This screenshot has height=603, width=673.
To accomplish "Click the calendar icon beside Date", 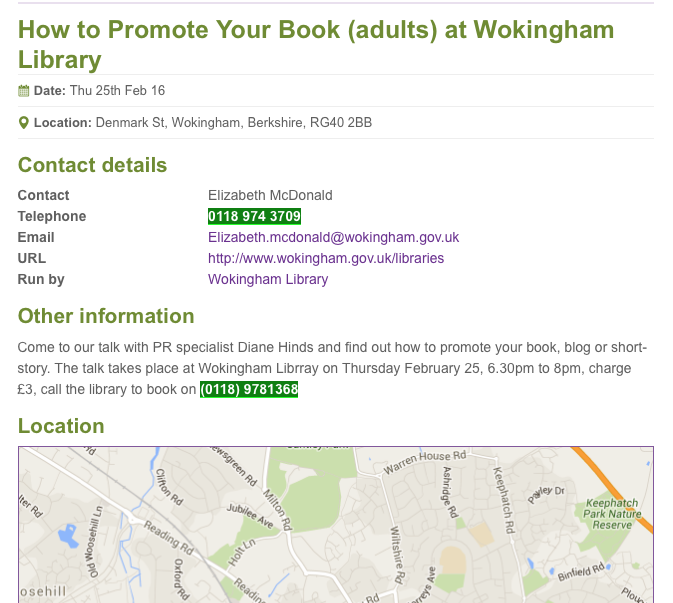I will [x=24, y=91].
